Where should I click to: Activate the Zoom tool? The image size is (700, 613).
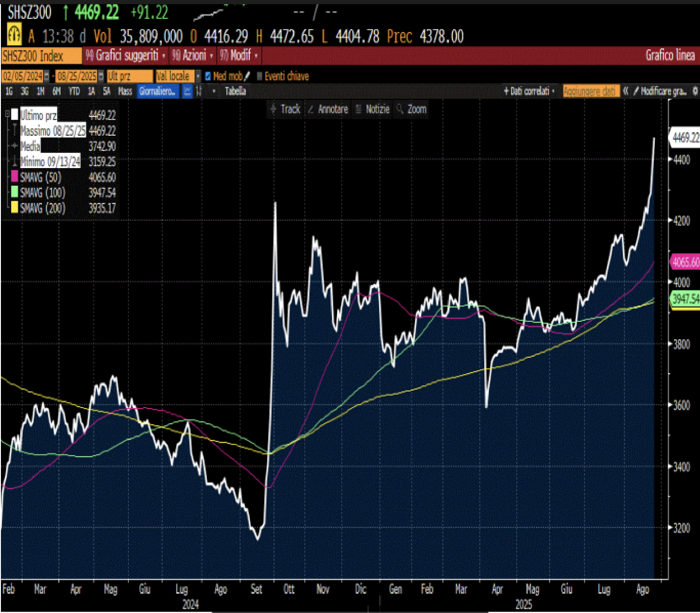point(411,109)
